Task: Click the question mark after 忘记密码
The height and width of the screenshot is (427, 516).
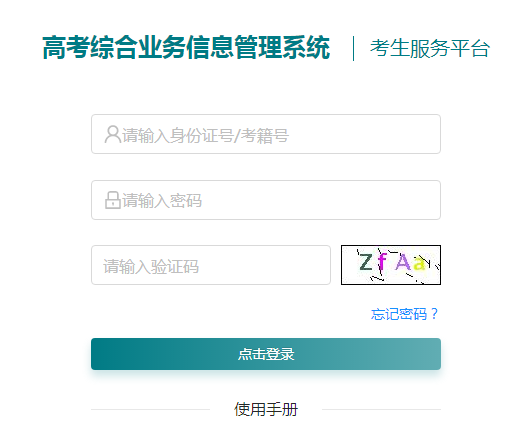Action: (434, 313)
